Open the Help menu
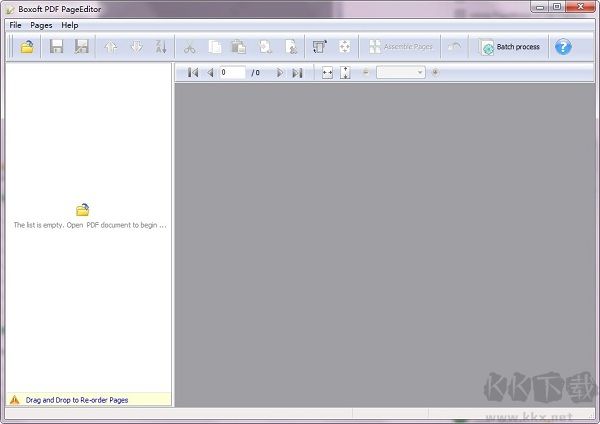Image resolution: width=600 pixels, height=424 pixels. [70, 25]
